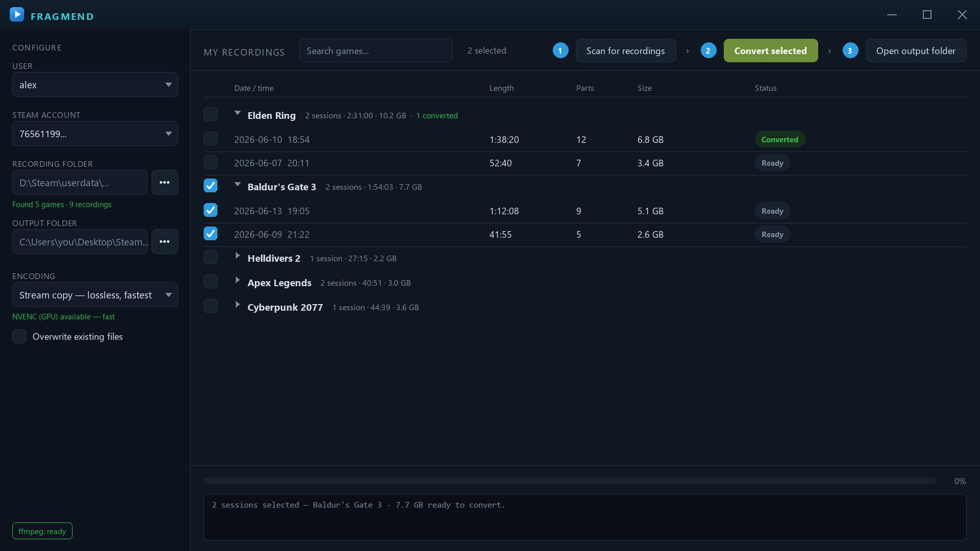Click the step 1 number badge
This screenshot has height=551, width=980.
(560, 51)
